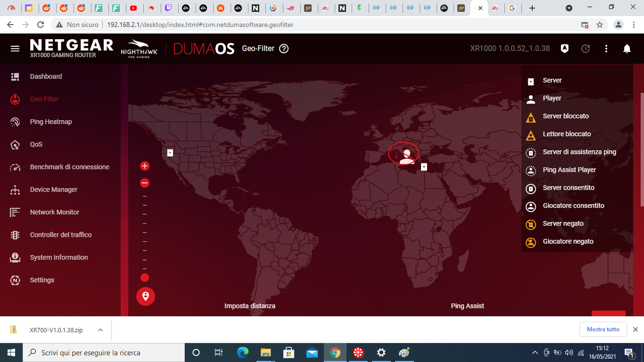Open the Chrome three-dot menu
Image resolution: width=644 pixels, height=362 pixels.
coord(634,25)
